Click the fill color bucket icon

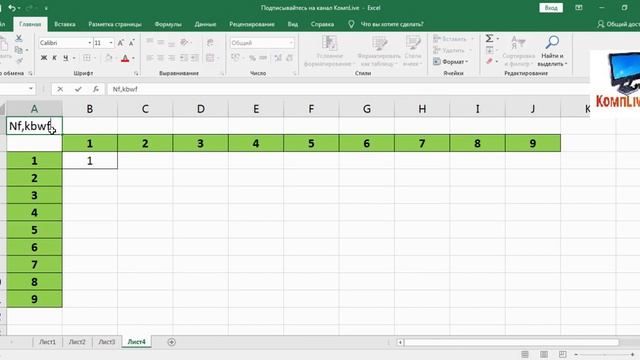(109, 58)
